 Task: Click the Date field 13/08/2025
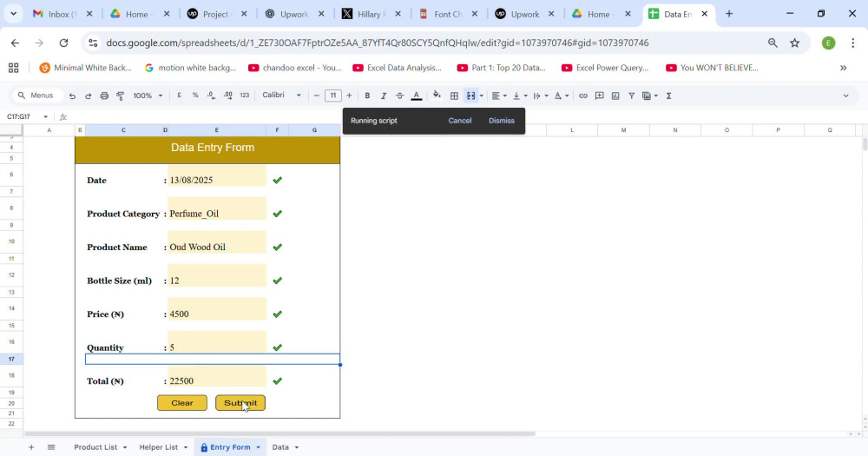point(216,175)
